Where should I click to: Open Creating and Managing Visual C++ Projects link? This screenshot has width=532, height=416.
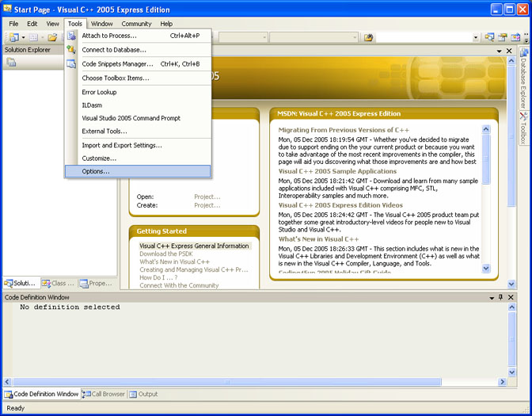(194, 269)
